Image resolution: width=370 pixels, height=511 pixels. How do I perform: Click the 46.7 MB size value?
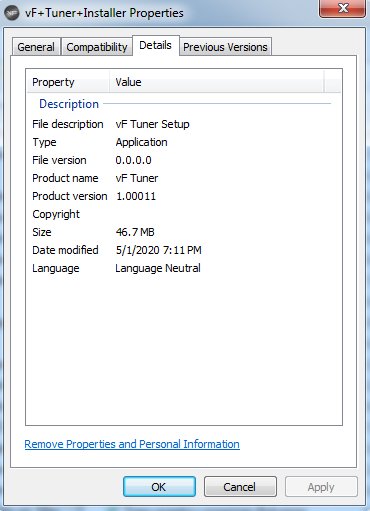pyautogui.click(x=135, y=232)
